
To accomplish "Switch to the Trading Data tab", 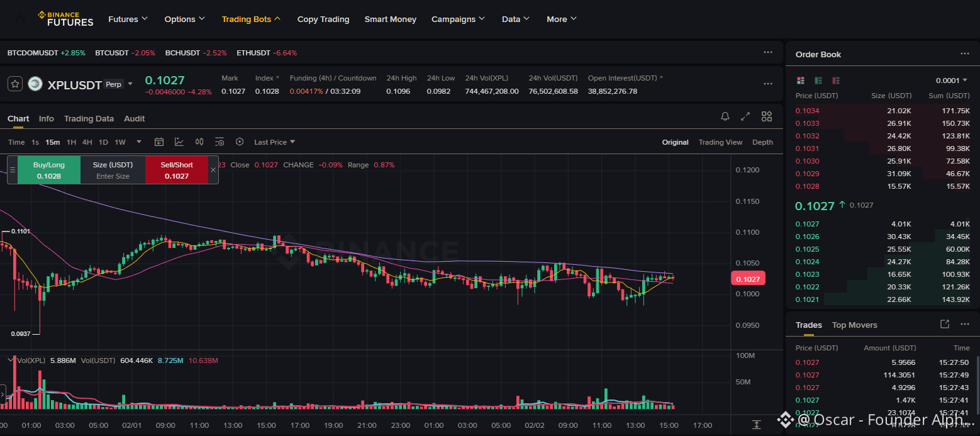I will pos(89,118).
